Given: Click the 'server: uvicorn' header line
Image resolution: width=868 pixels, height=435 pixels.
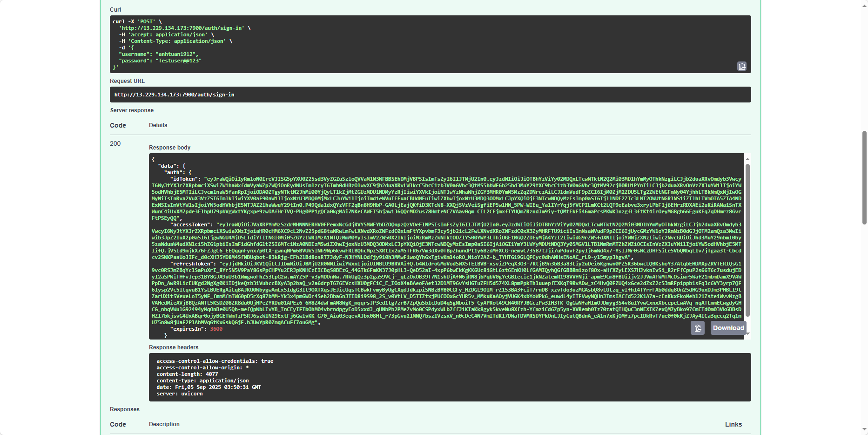Looking at the screenshot, I should [179, 394].
